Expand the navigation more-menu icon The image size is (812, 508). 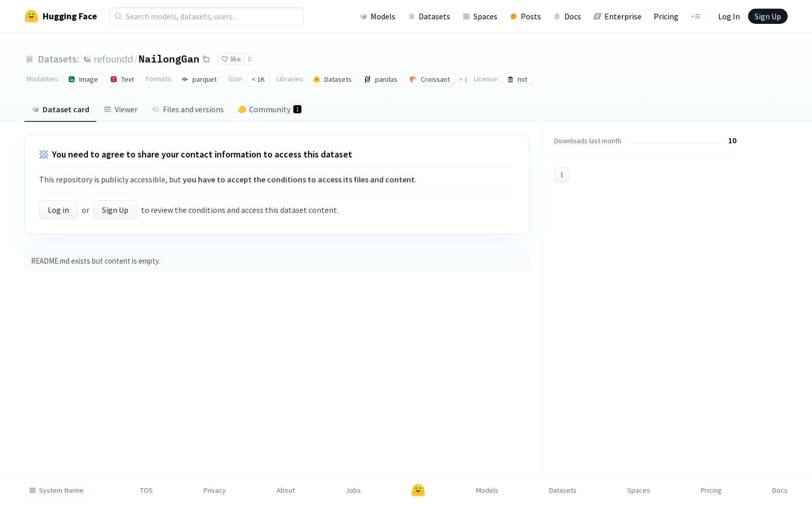(x=695, y=16)
